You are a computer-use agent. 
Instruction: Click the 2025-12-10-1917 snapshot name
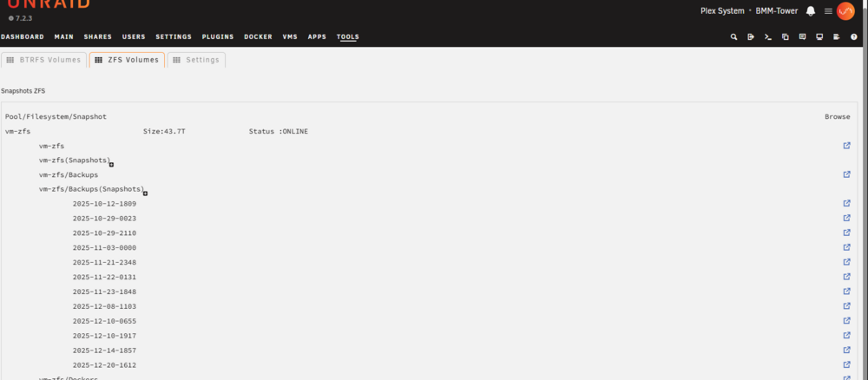105,336
